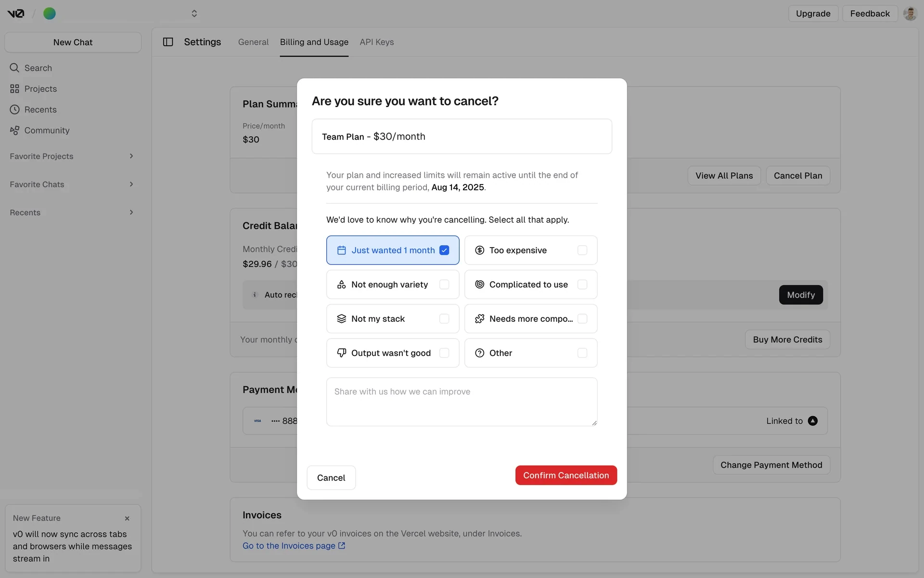Click the thumbs-down icon on Output wasn't good
This screenshot has height=578, width=924.
(341, 353)
